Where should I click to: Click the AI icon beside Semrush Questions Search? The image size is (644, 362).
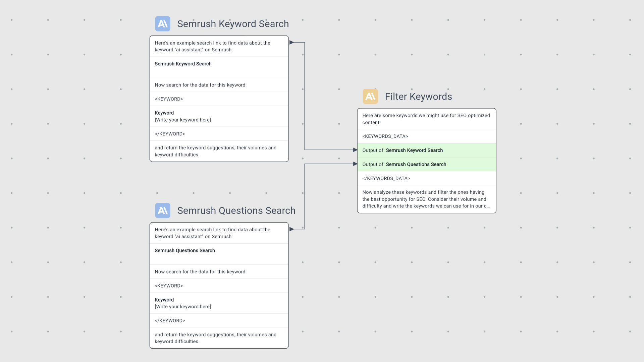click(x=162, y=210)
